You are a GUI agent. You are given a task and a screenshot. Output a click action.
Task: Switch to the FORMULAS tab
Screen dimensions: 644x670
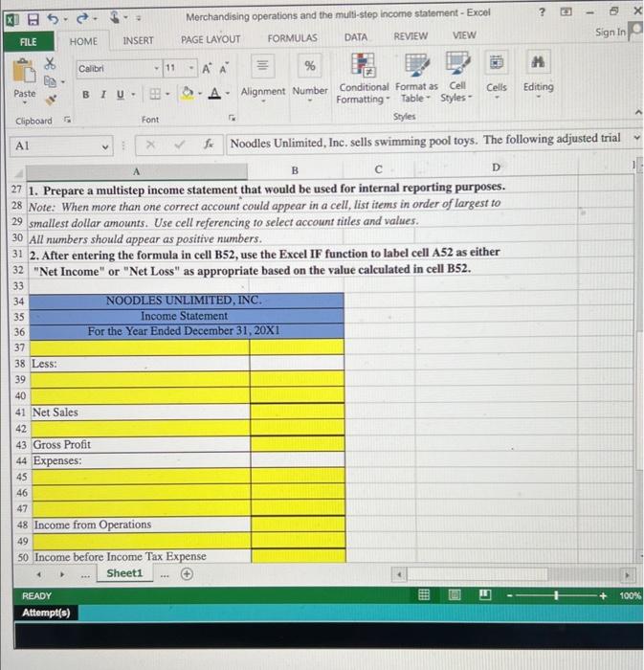click(x=292, y=38)
